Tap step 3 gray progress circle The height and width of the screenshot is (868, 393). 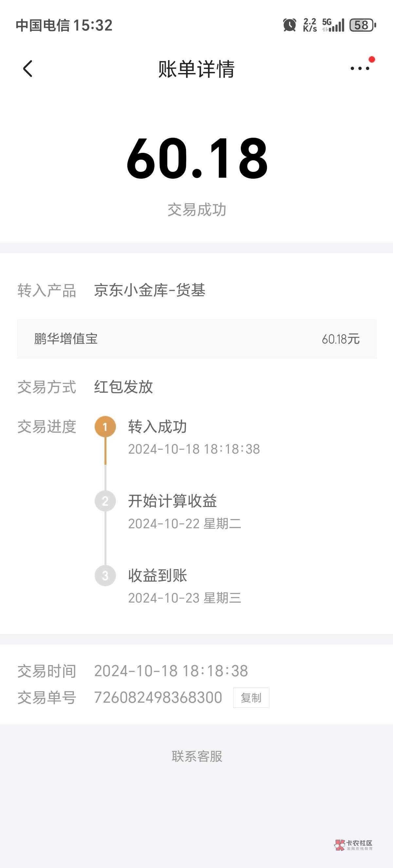tap(105, 575)
